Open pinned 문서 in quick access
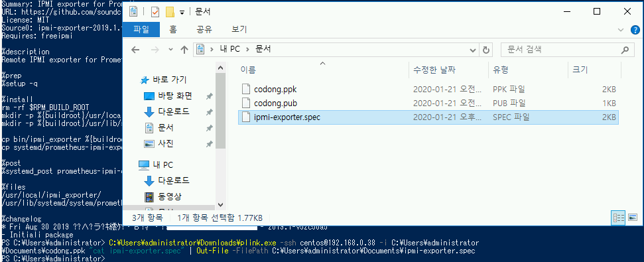 (166, 128)
